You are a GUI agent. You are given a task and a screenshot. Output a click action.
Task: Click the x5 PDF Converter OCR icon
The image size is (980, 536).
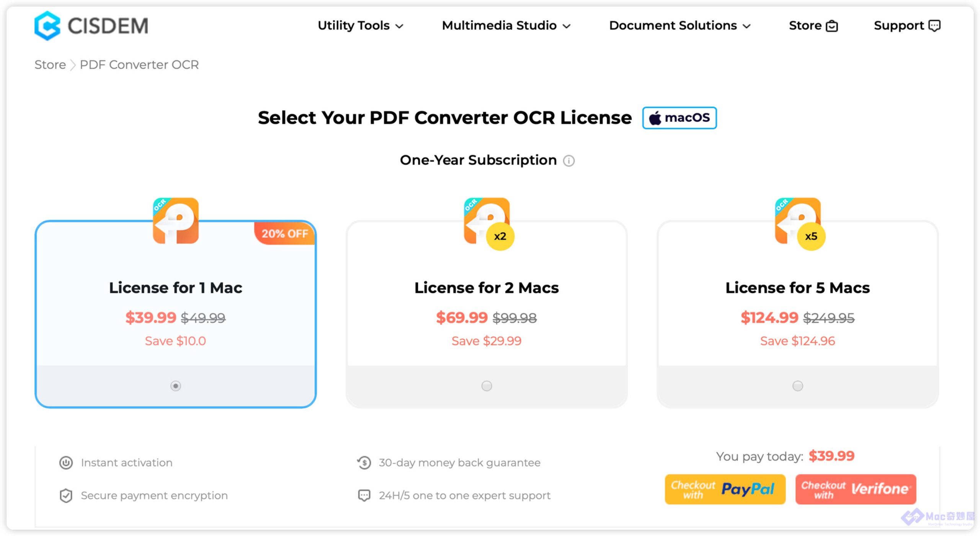[x=797, y=221]
